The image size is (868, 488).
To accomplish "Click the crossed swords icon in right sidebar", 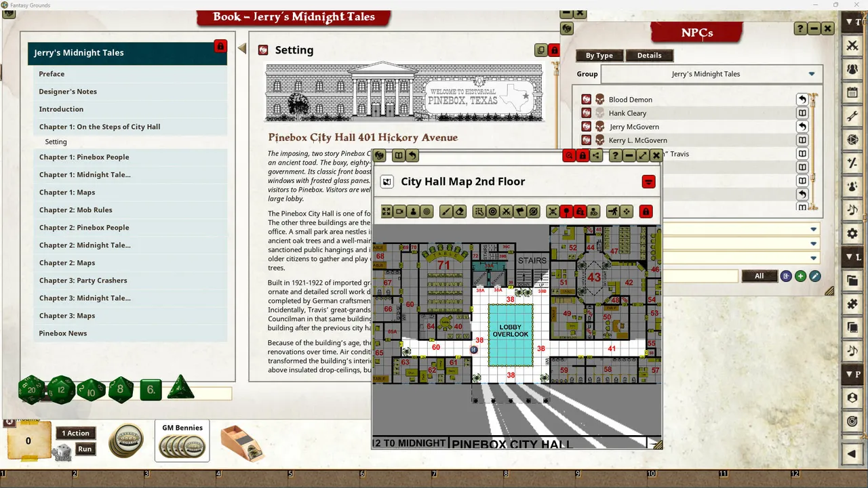I will (852, 46).
